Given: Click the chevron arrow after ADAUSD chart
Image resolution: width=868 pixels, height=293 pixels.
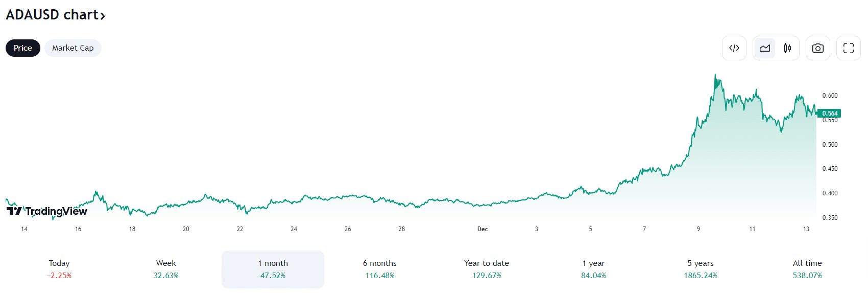Looking at the screenshot, I should [103, 16].
